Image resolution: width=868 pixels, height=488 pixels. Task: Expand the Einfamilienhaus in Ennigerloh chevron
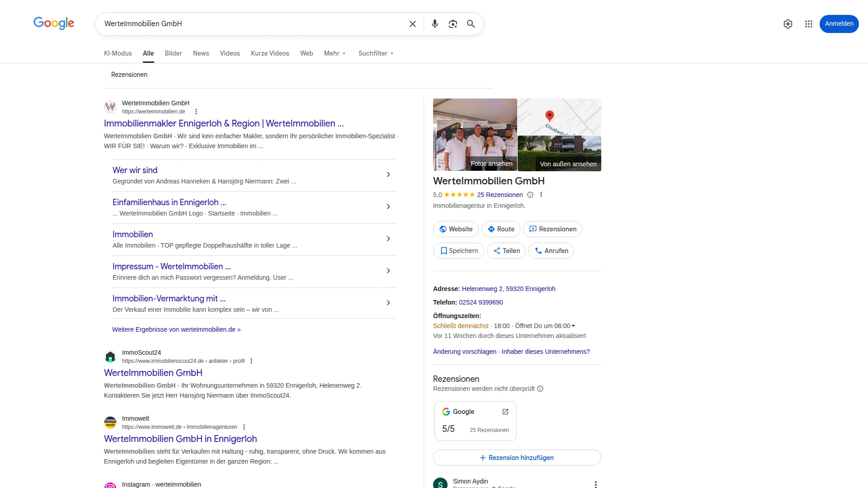(388, 206)
